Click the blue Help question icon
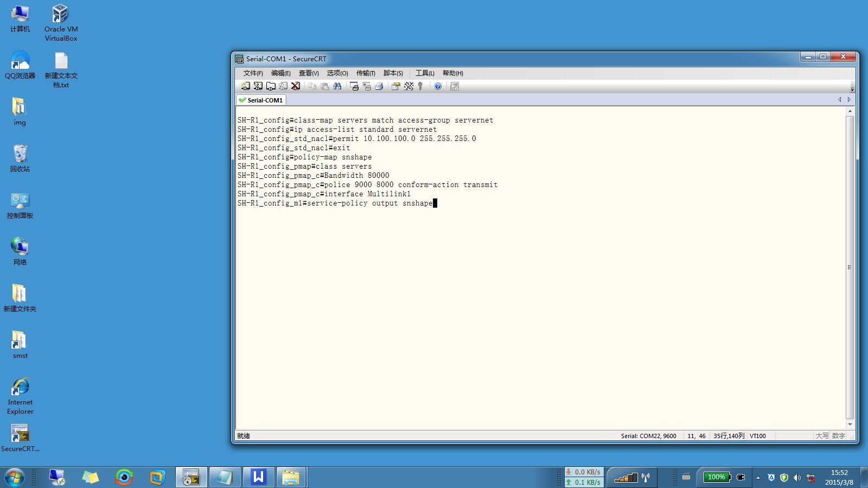Viewport: 868px width, 488px height. pos(438,86)
